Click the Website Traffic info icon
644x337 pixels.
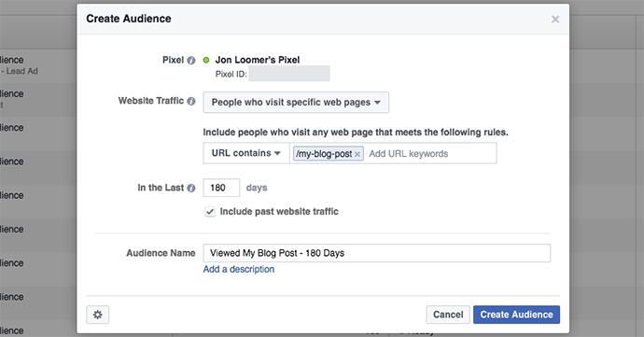click(191, 101)
